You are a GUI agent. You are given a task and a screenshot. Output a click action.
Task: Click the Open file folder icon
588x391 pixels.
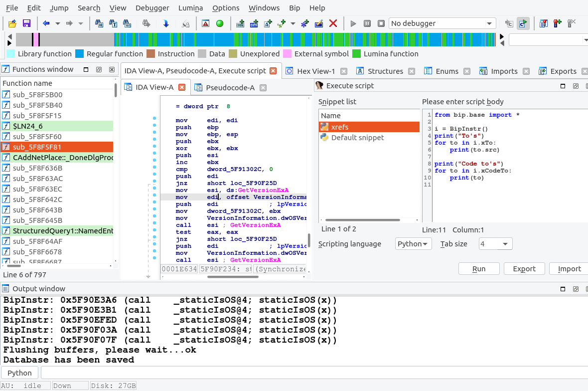(12, 23)
